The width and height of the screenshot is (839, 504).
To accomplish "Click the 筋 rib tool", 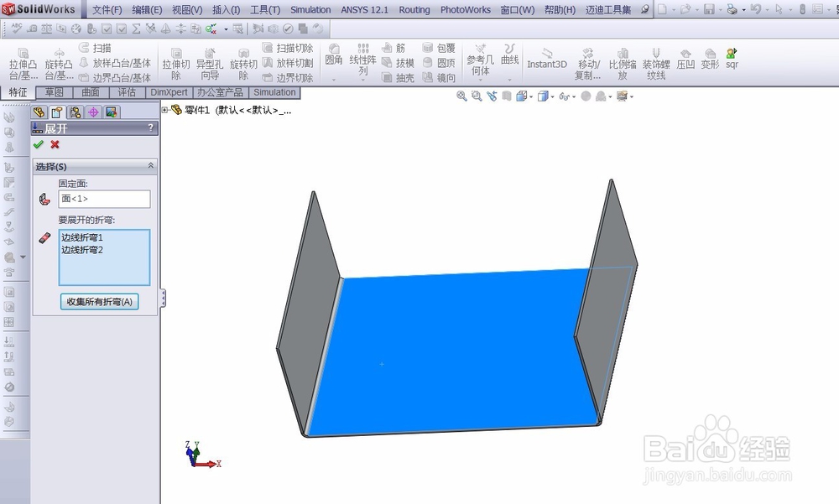I will tap(393, 48).
